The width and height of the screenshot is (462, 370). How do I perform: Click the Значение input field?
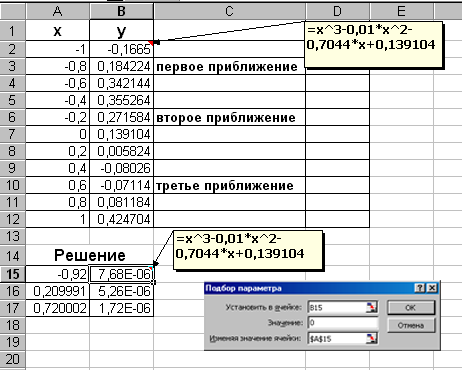click(x=343, y=323)
